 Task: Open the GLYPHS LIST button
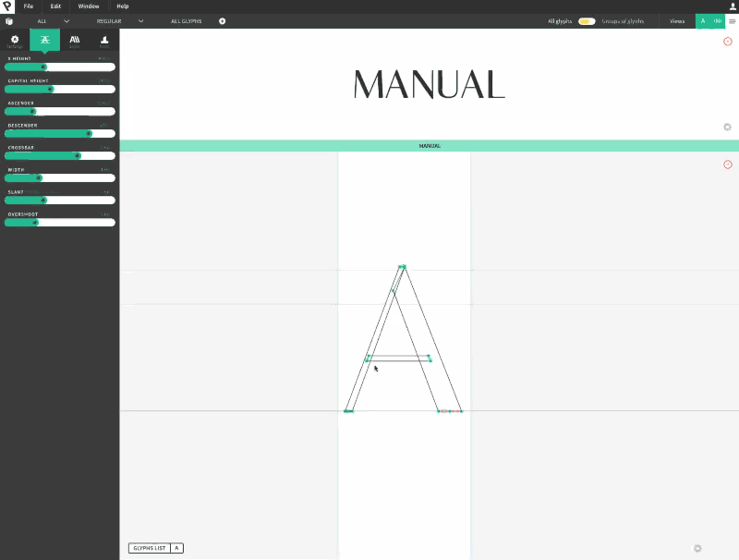[149, 548]
